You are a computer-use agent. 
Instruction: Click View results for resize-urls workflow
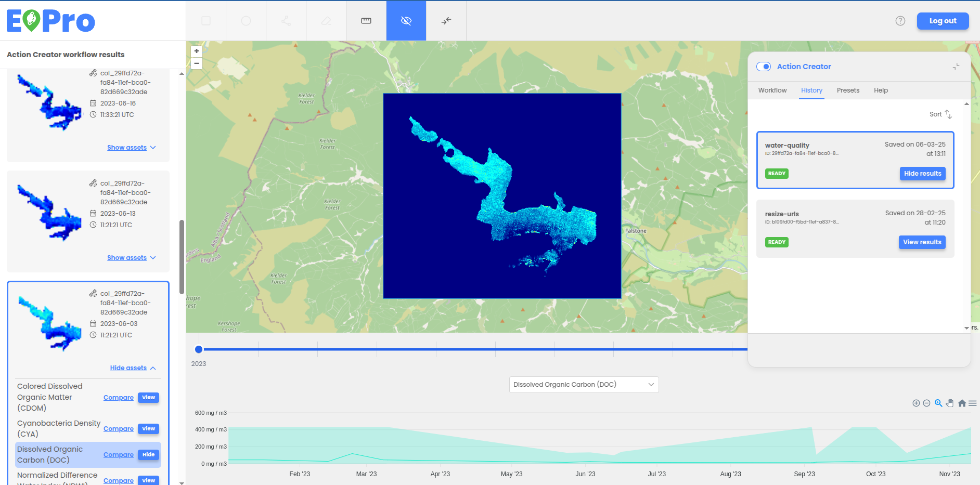pyautogui.click(x=922, y=242)
